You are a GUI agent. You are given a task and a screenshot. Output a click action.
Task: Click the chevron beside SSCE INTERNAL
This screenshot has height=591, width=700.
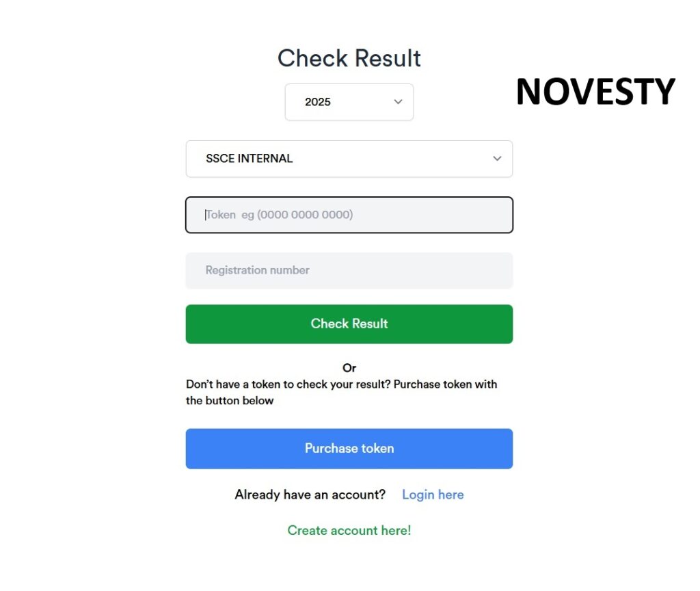[x=497, y=158]
